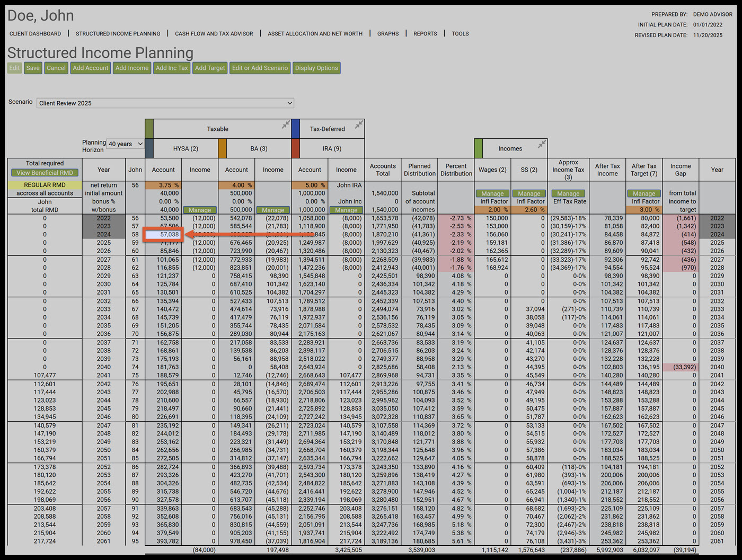742x560 pixels.
Task: Select the HYSA (2) account color block
Action: [x=149, y=148]
